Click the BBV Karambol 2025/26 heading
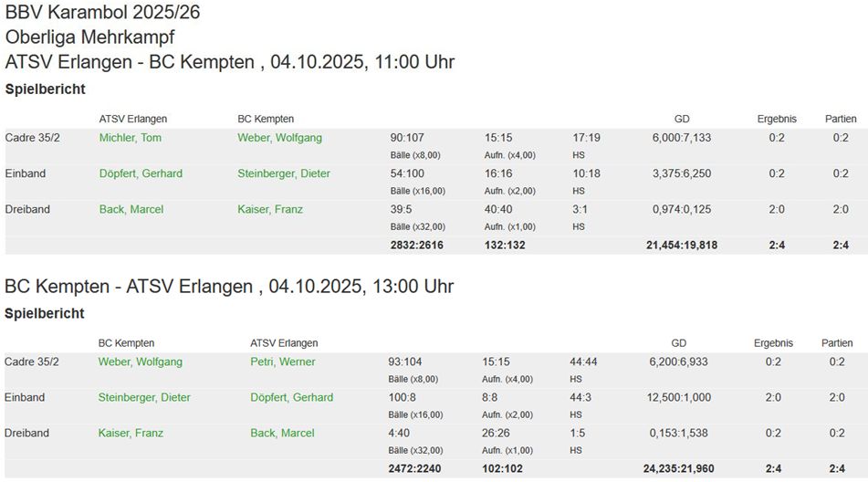This screenshot has width=868, height=482. (x=102, y=13)
